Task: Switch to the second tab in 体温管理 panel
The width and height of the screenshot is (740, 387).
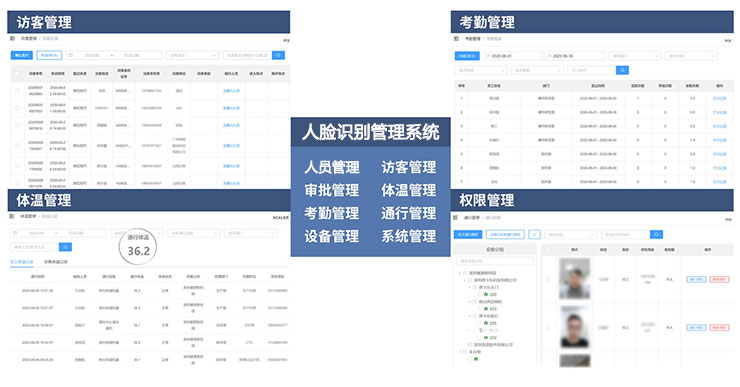Action: click(56, 261)
